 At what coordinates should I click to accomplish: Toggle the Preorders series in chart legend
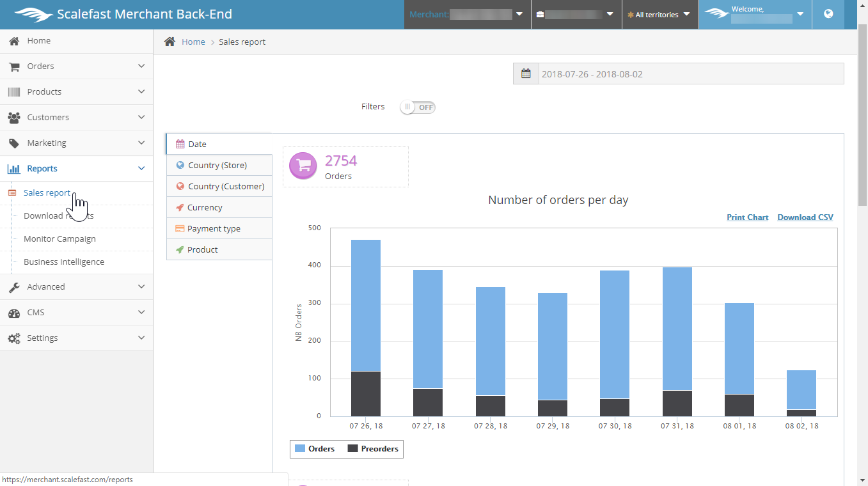(373, 449)
